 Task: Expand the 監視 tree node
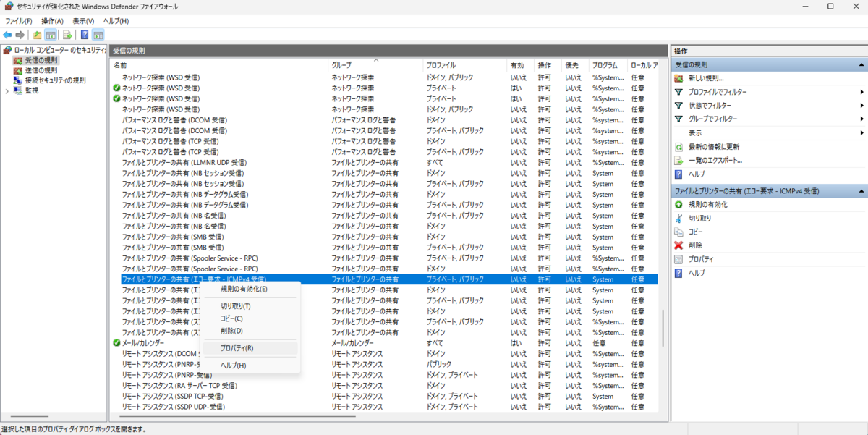(x=7, y=90)
